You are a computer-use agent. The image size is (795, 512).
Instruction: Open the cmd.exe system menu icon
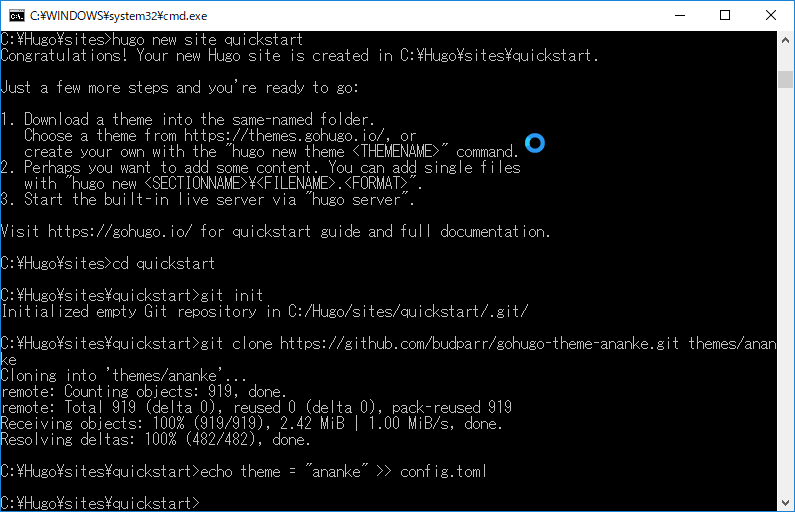[x=16, y=16]
